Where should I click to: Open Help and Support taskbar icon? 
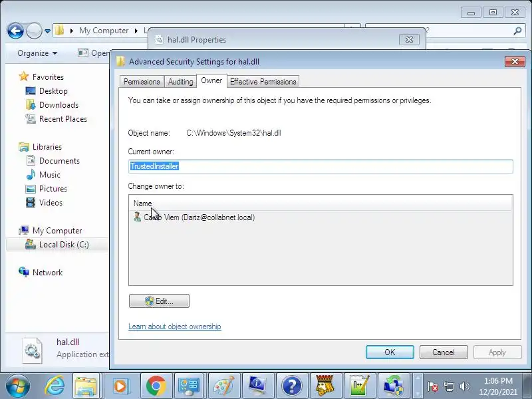click(291, 386)
